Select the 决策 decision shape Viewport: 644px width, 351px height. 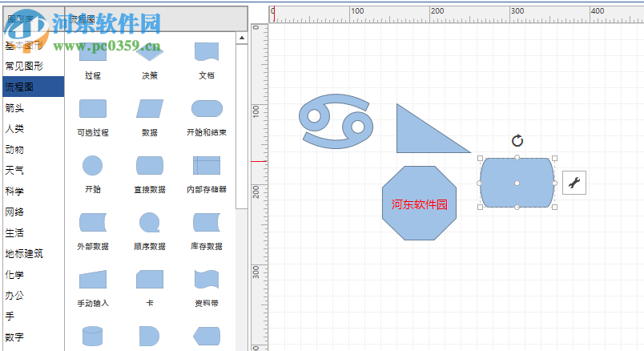tap(150, 52)
